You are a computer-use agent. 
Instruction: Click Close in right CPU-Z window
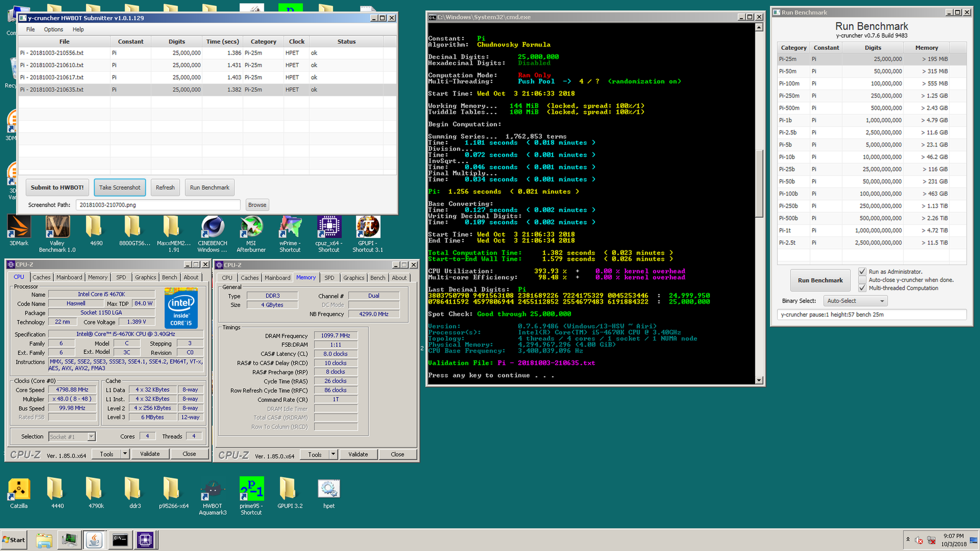(x=397, y=455)
